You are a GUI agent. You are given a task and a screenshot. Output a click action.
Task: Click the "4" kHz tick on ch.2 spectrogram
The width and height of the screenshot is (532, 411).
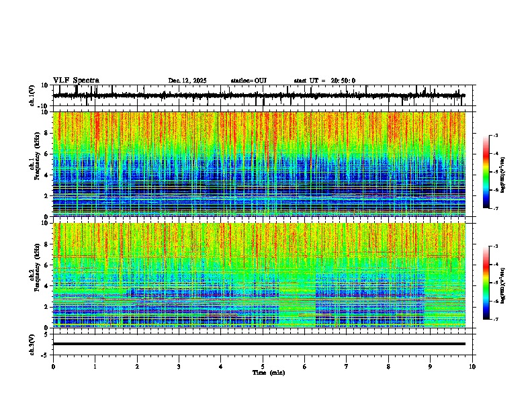click(x=46, y=286)
